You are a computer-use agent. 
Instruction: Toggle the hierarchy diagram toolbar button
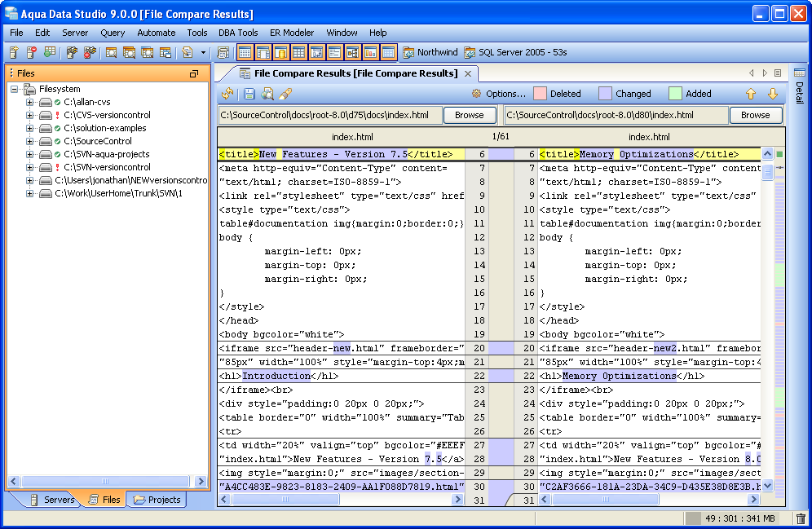[x=352, y=52]
